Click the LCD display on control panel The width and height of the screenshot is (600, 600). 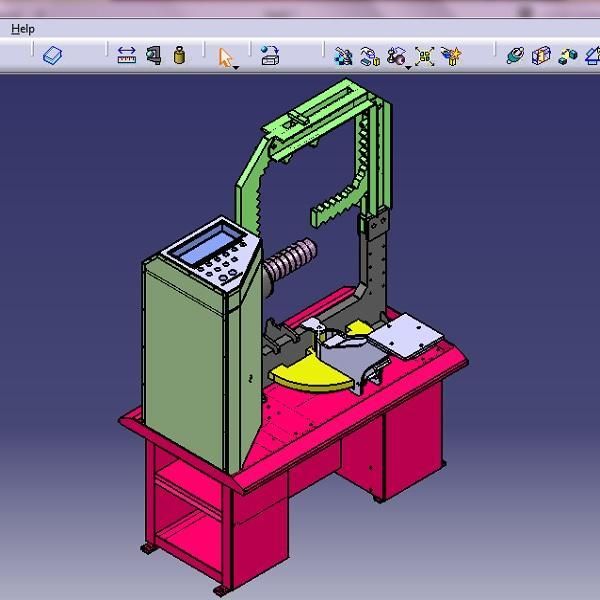click(x=205, y=245)
